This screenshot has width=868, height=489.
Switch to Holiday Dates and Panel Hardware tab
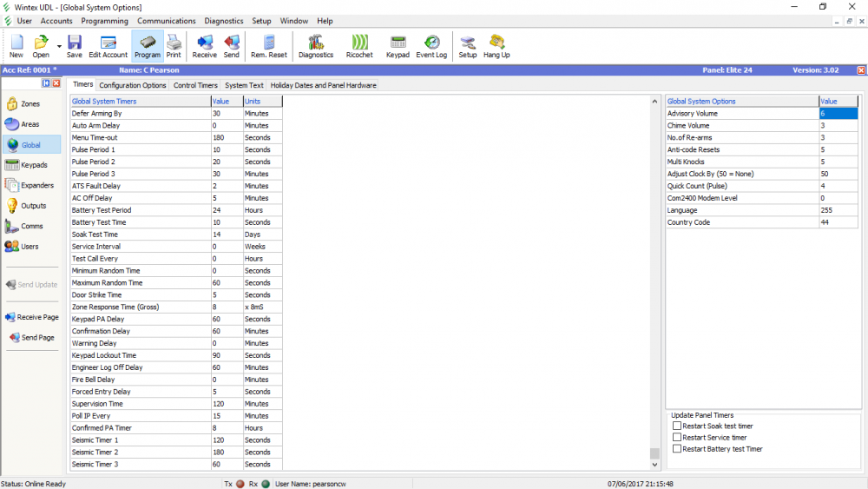[323, 85]
